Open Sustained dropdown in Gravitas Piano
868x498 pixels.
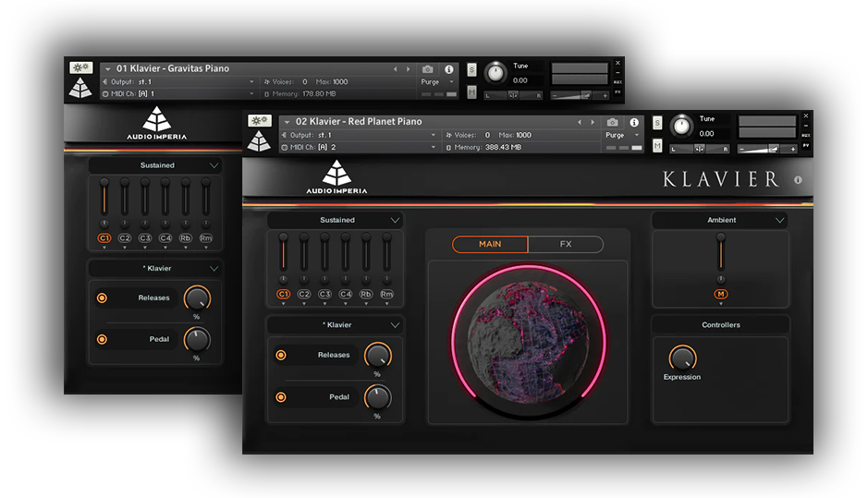tap(155, 165)
